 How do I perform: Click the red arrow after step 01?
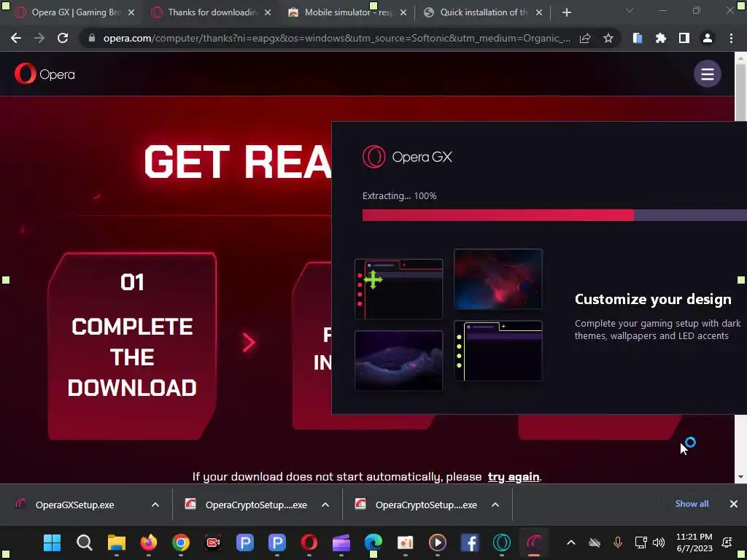coord(249,343)
